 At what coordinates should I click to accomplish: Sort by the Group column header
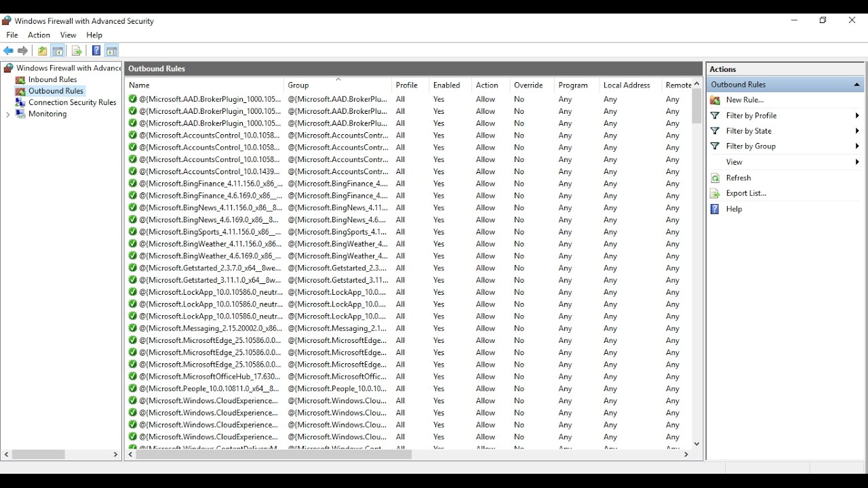(338, 85)
